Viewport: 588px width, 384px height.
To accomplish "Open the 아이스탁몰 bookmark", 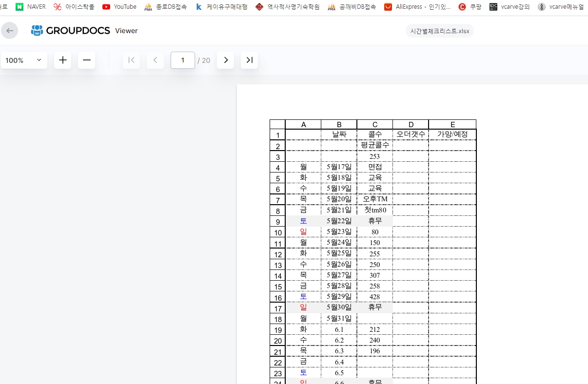I will pos(74,7).
